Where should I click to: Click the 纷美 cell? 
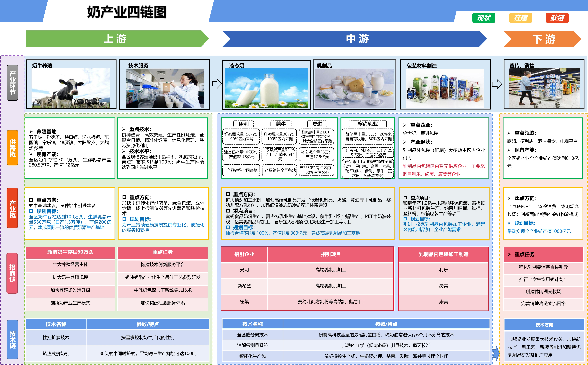coord(443,286)
